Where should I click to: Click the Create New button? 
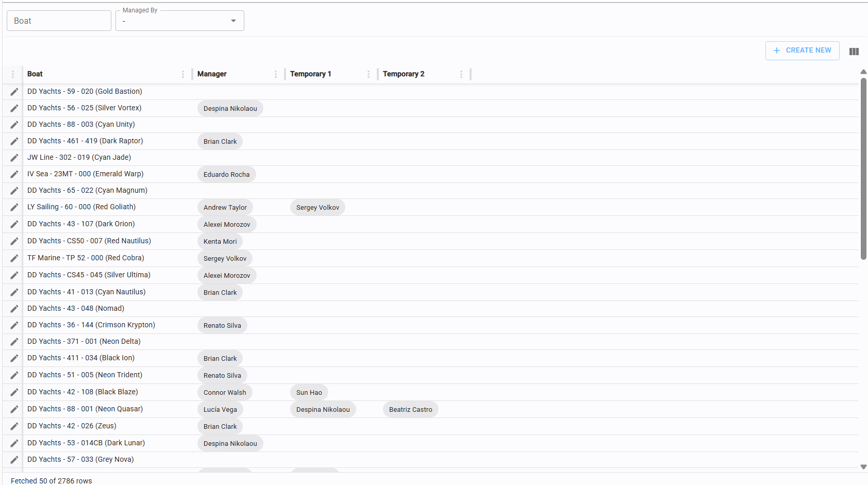tap(802, 51)
